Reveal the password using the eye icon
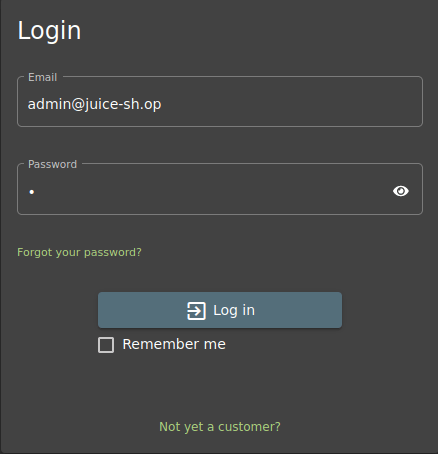 [x=401, y=191]
